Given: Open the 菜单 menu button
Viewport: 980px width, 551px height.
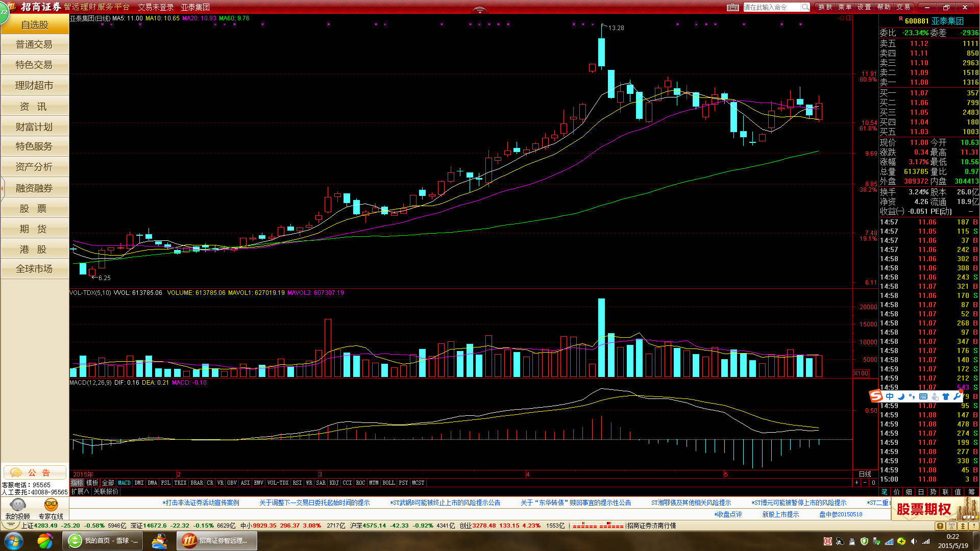Looking at the screenshot, I should point(845,7).
